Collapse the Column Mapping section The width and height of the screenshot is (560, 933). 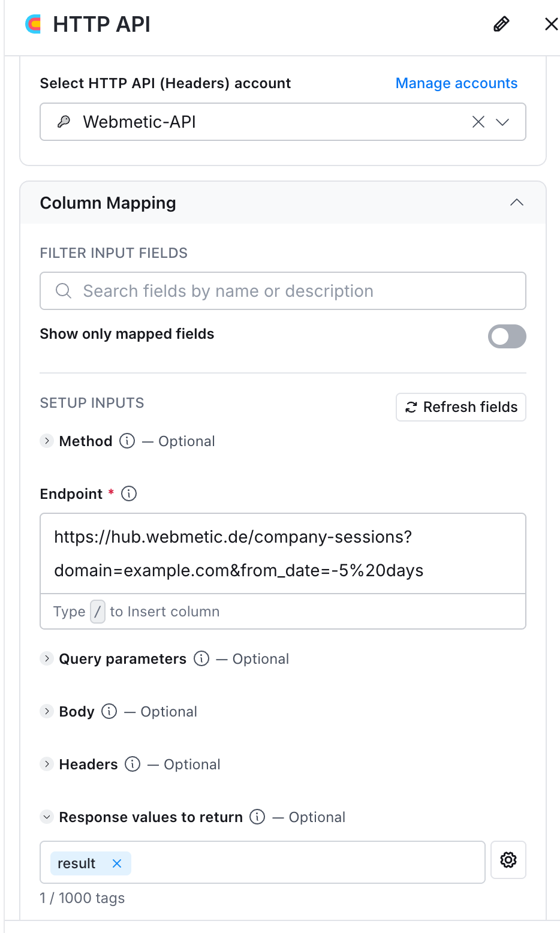(x=517, y=203)
